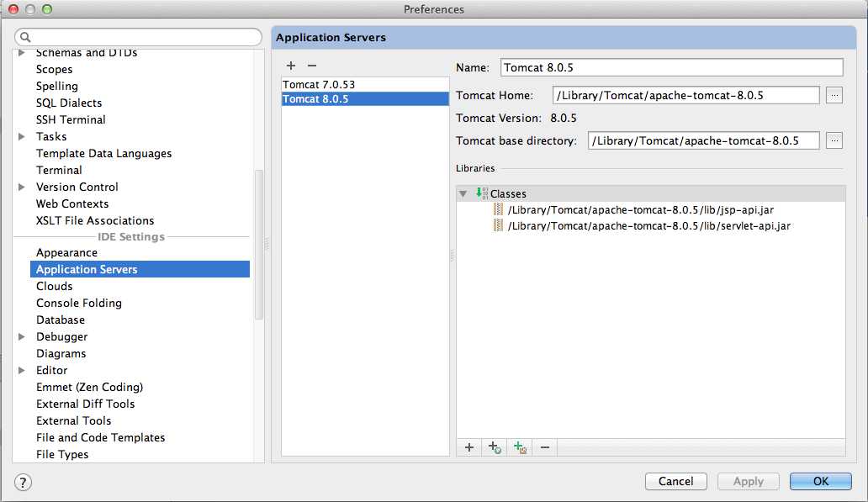Edit the server Name field
Image resolution: width=868 pixels, height=502 pixels.
[x=671, y=67]
